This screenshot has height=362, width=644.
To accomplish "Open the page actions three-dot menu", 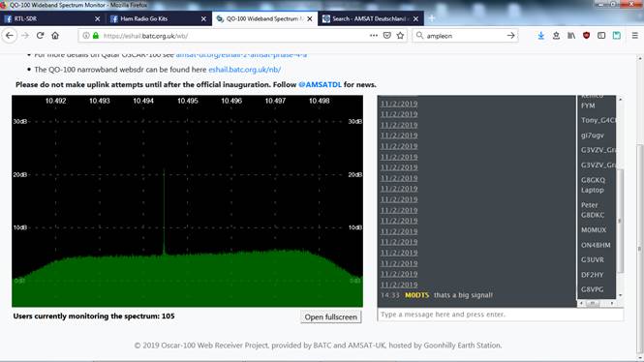I will point(374,36).
